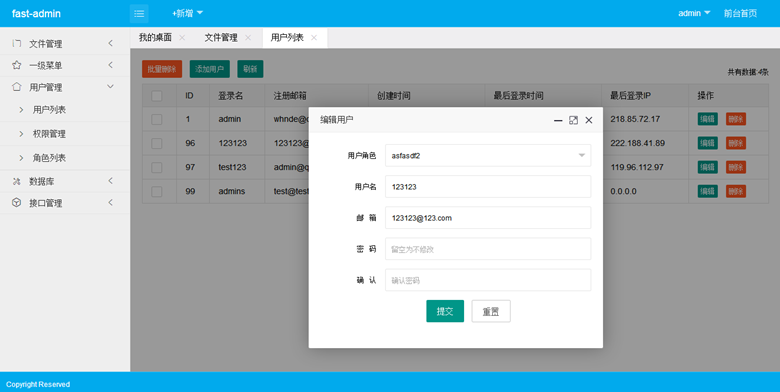780x392 pixels.
Task: Click the 添加用户 button
Action: click(x=209, y=69)
